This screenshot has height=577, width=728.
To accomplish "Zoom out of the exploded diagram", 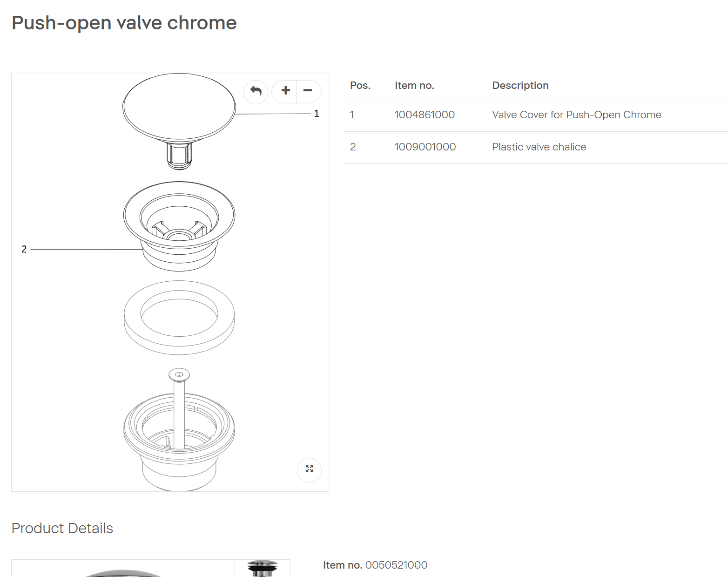I will [308, 91].
